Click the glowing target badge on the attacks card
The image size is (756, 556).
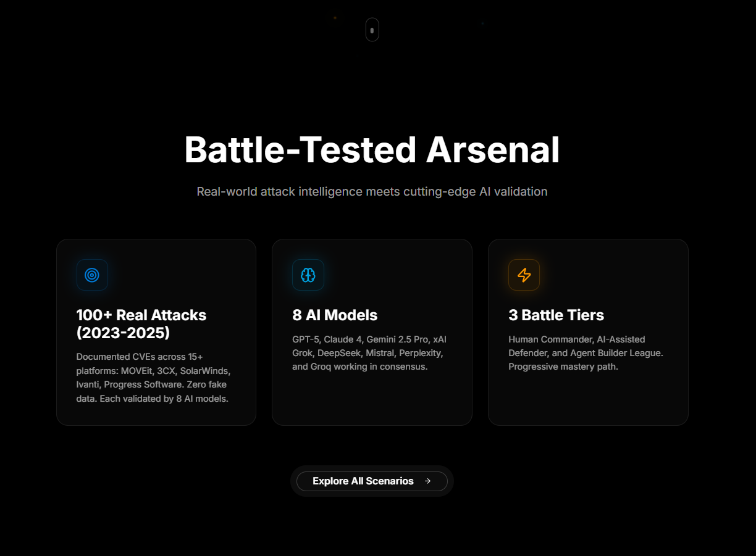click(x=92, y=275)
